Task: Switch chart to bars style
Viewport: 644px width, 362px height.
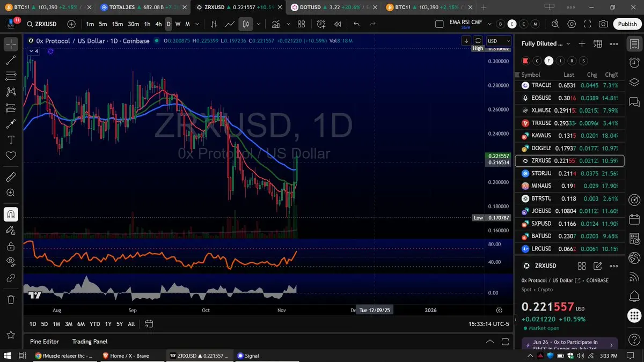Action: [214, 24]
